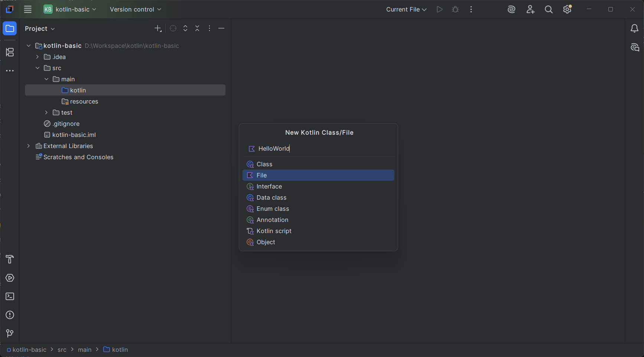Open the main hamburger menu
Viewport: 644px width, 357px height.
(27, 9)
